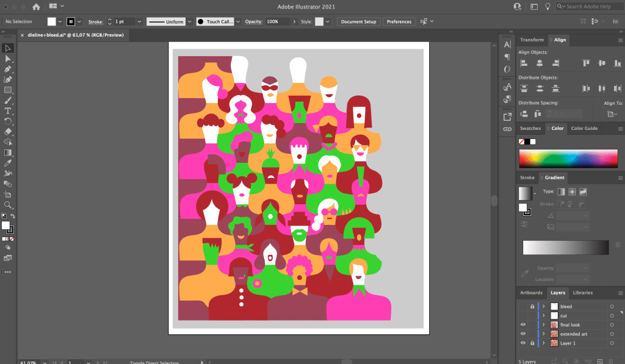Click the Document Setup button

click(358, 21)
